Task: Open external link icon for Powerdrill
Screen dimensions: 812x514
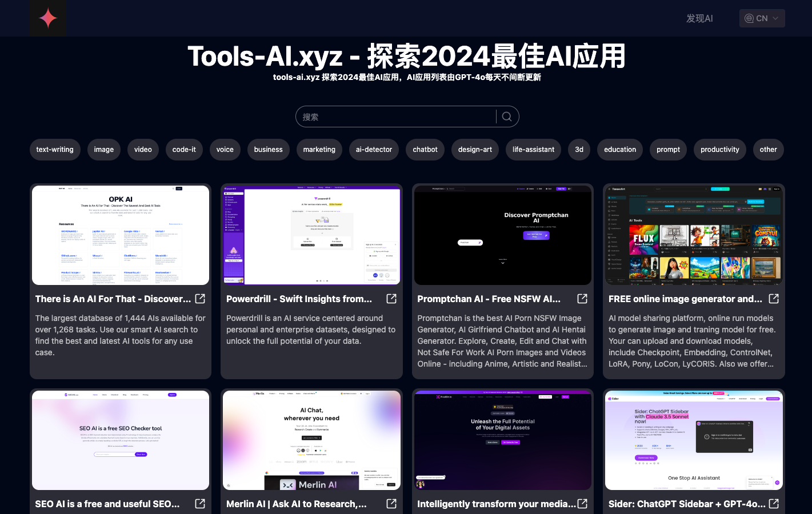Action: [x=391, y=299]
